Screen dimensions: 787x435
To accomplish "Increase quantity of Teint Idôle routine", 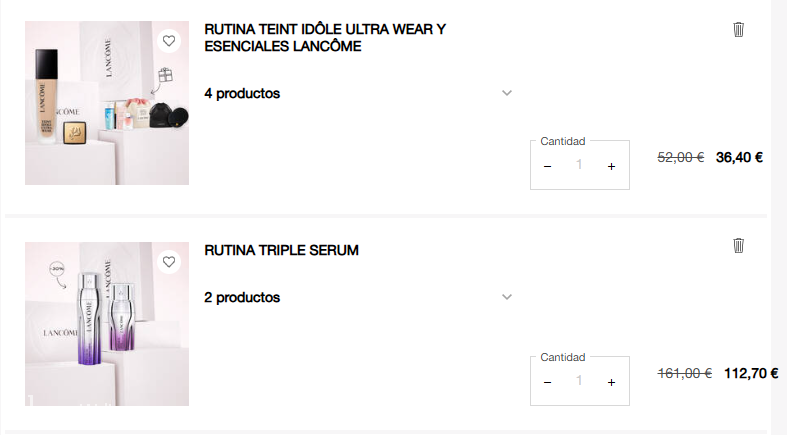I will [611, 166].
